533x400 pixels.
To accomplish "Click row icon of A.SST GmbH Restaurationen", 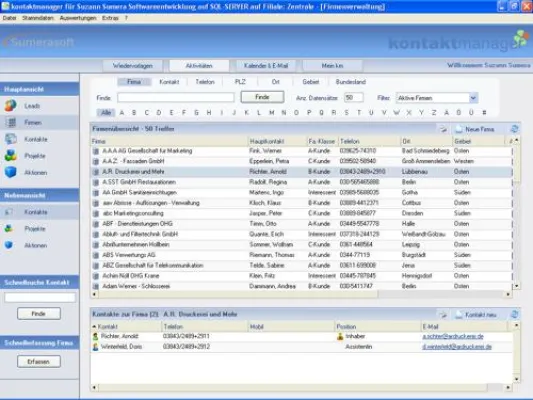I will [96, 182].
